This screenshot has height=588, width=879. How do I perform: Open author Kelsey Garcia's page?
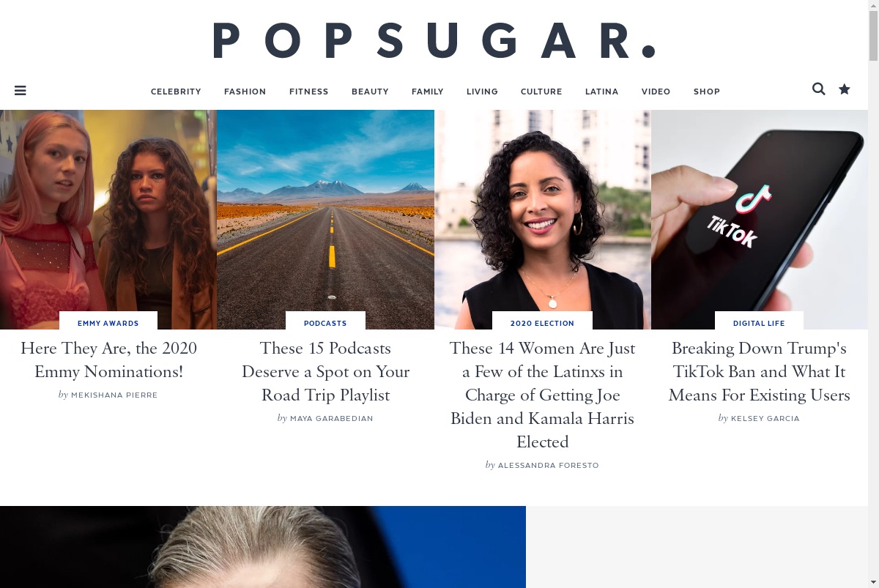765,419
